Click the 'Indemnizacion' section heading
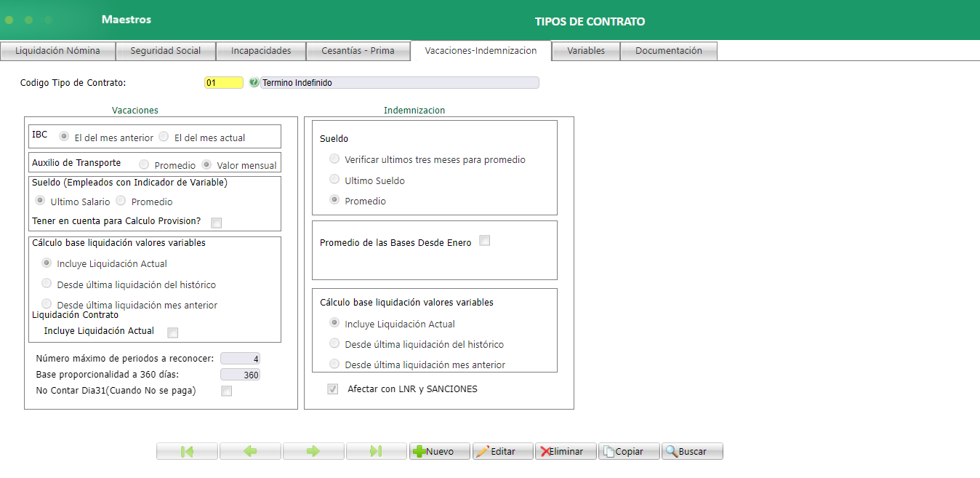This screenshot has width=980, height=478. pyautogui.click(x=414, y=111)
